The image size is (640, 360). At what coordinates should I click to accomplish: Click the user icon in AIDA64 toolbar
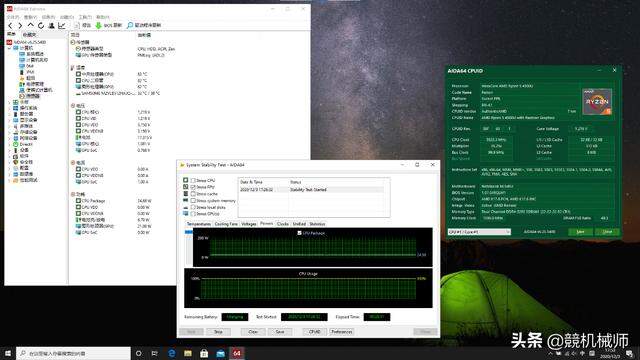(x=51, y=25)
